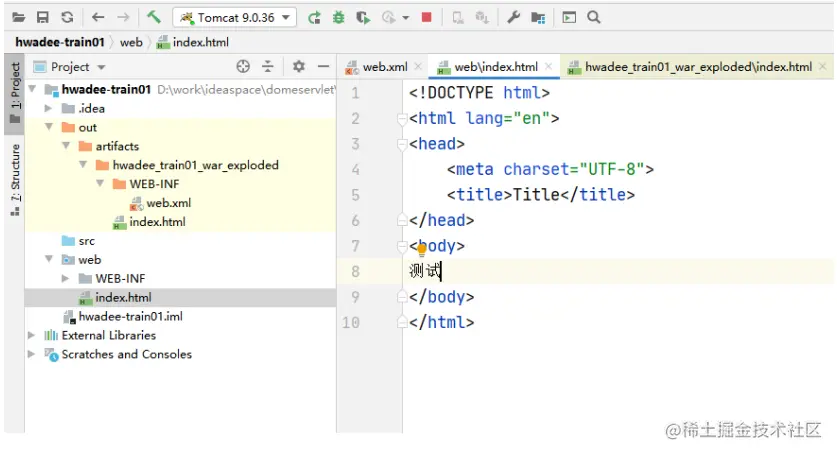Click the DOCTYPE html line
Screen dimensions: 837x455
479,93
